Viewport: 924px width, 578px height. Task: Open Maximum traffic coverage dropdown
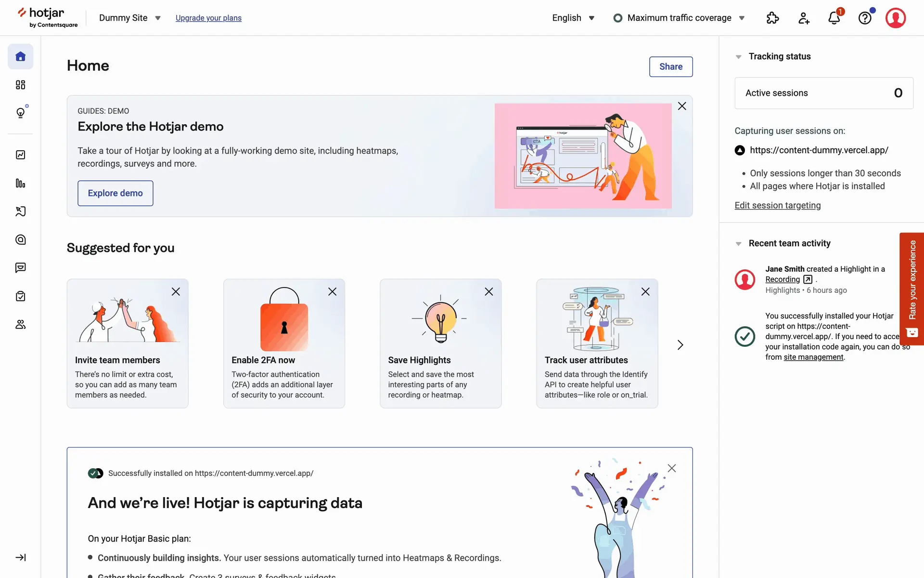pyautogui.click(x=679, y=18)
